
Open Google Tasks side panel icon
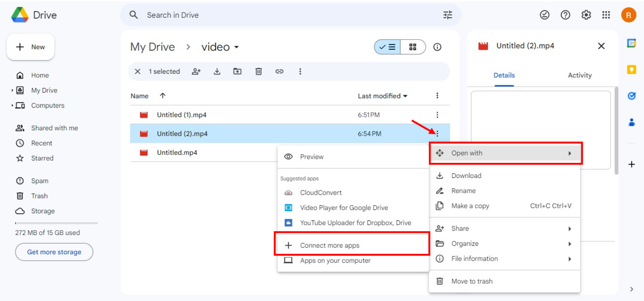coord(631,96)
